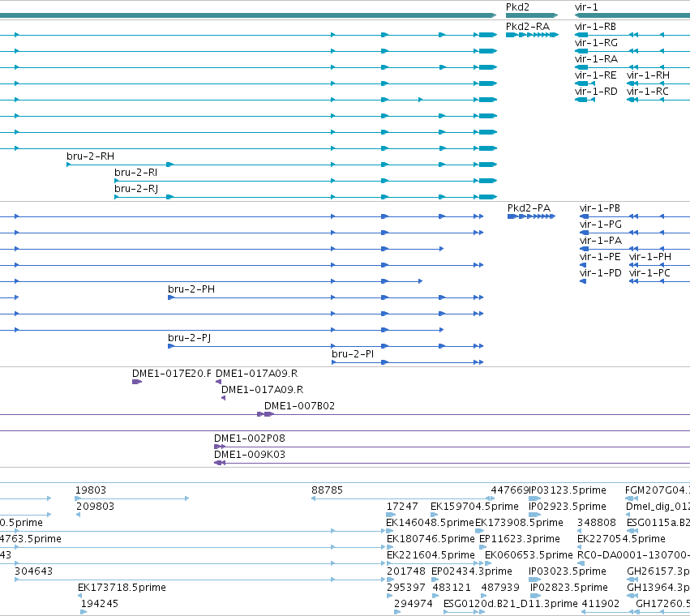Select the 447669 feature label
The image size is (690, 616).
coord(509,490)
